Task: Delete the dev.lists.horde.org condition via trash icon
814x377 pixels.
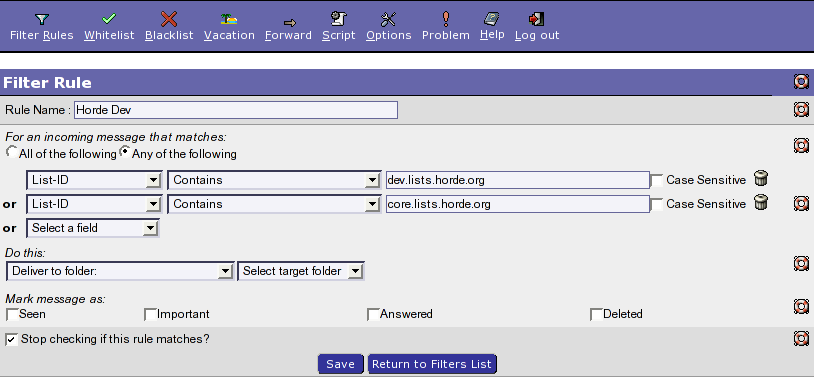Action: 761,179
